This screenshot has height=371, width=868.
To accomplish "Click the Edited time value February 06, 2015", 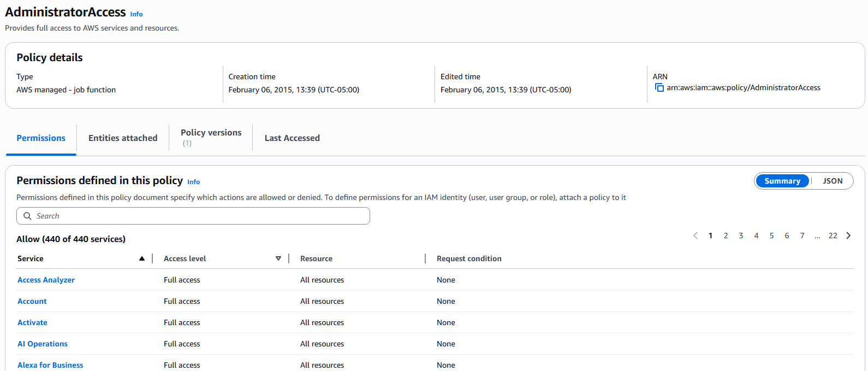I will [x=506, y=90].
